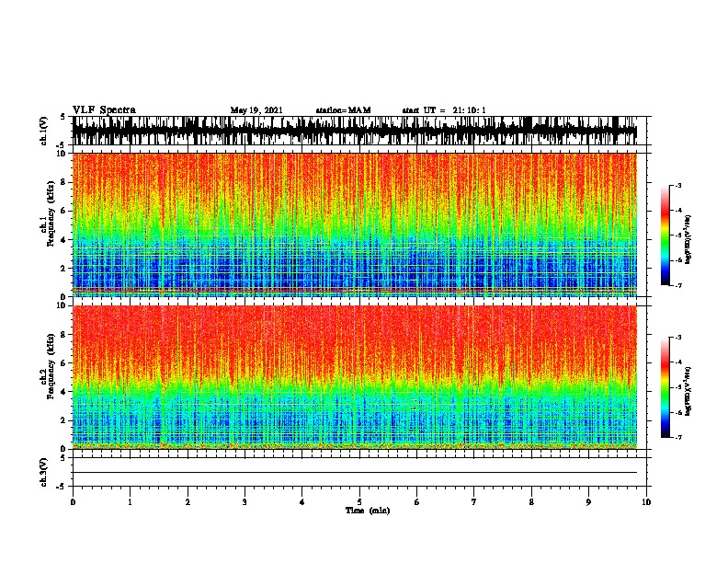Click the ch.2 spectrogram color scale bar
The image size is (728, 563).
(665, 387)
